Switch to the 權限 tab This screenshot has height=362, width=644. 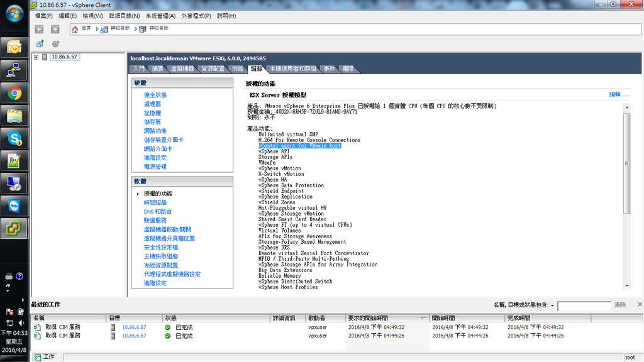(348, 69)
